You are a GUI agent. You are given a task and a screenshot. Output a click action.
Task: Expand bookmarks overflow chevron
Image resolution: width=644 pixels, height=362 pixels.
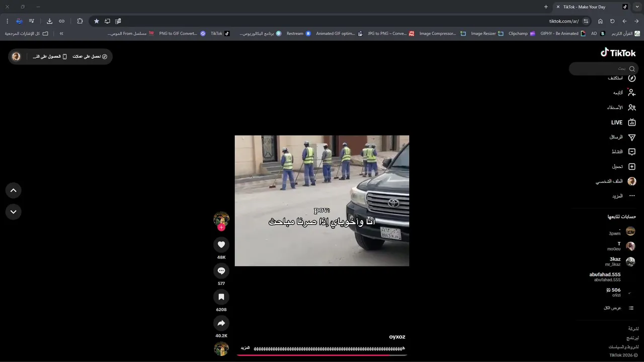pos(61,34)
